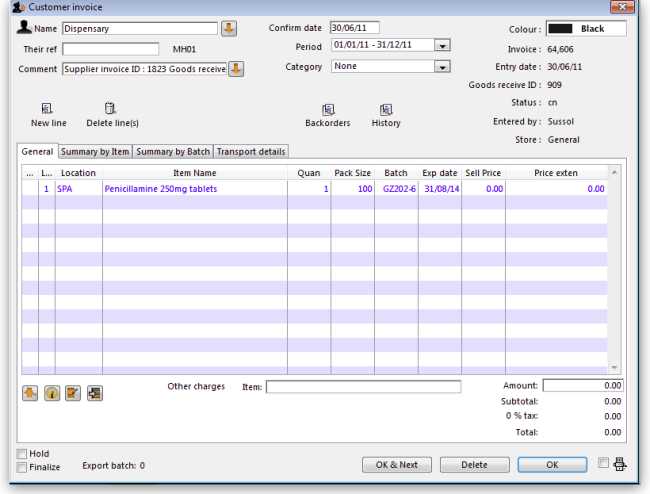650x494 pixels.
Task: Click the Delete line(s) icon
Action: 111,108
